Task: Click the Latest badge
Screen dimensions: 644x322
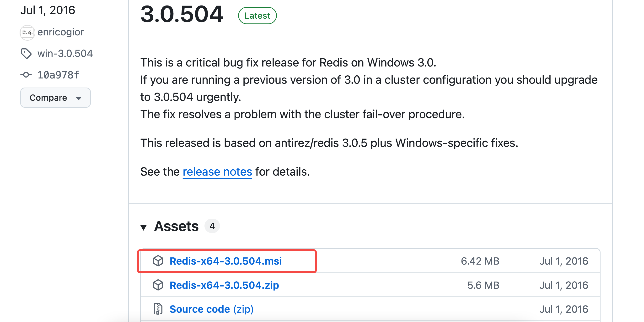Action: click(x=257, y=16)
